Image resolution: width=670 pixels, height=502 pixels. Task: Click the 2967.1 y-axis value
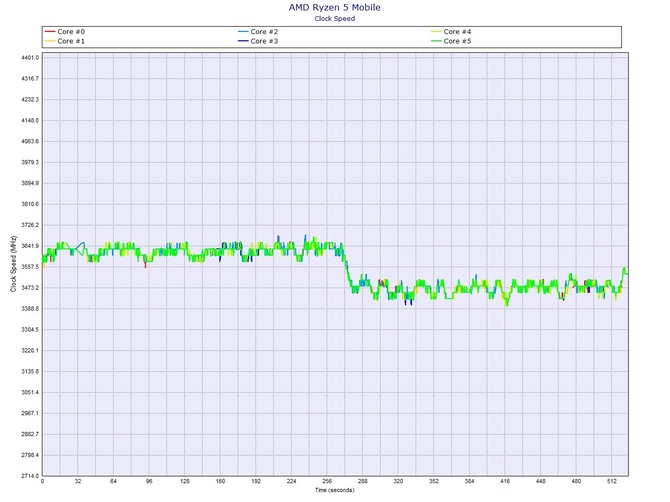click(x=30, y=414)
